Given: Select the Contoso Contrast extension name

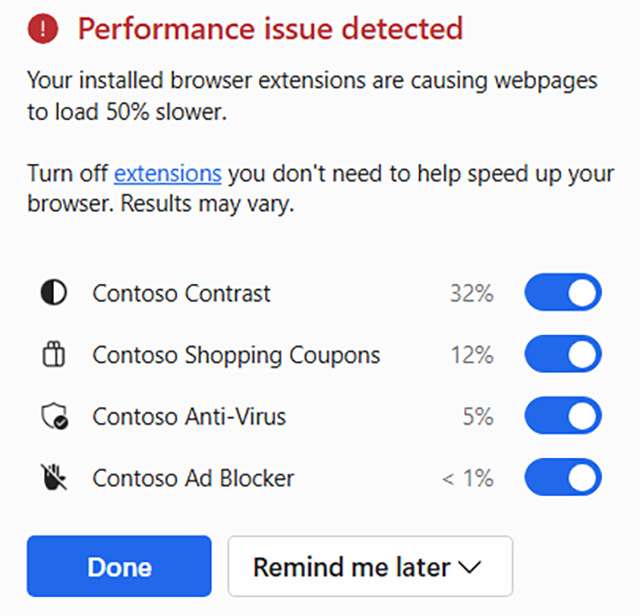Looking at the screenshot, I should click(x=181, y=294).
